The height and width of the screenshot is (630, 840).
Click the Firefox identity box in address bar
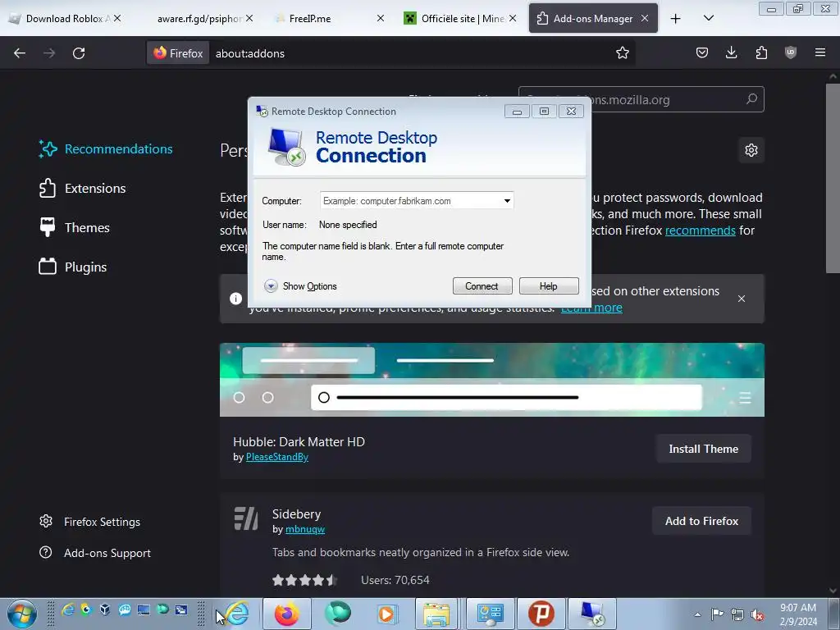178,53
